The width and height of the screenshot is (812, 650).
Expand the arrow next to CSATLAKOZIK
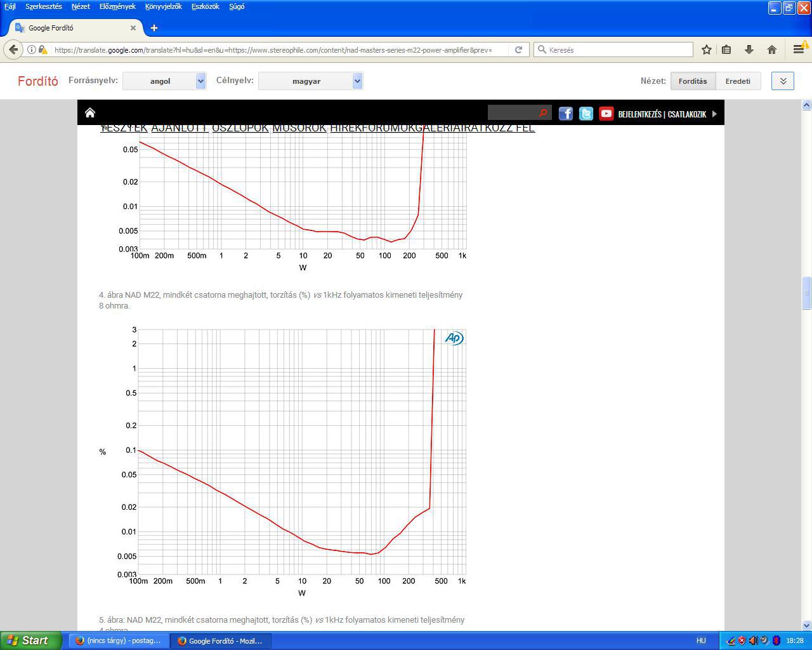714,114
